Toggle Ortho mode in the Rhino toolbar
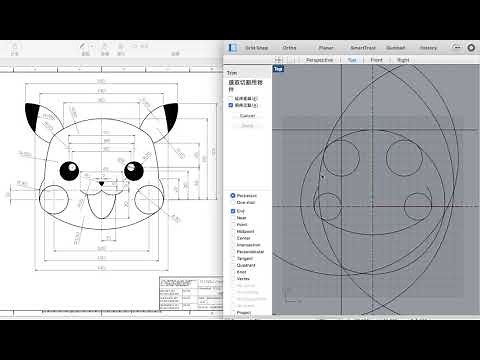This screenshot has width=480, height=360. click(289, 48)
